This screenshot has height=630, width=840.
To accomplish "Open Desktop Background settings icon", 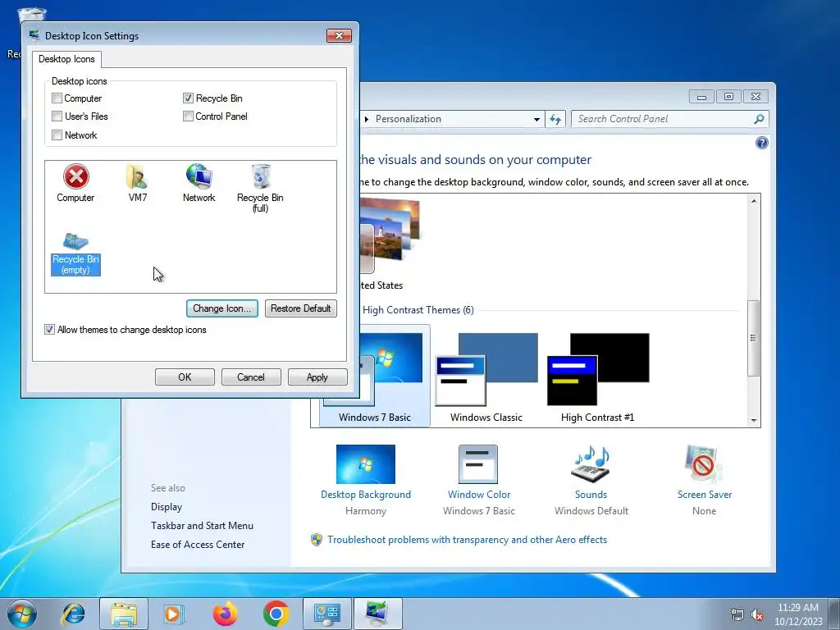I will point(366,464).
